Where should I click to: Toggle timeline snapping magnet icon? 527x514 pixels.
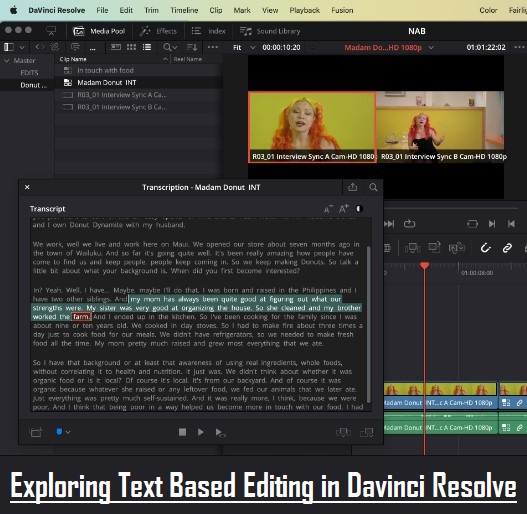485,248
